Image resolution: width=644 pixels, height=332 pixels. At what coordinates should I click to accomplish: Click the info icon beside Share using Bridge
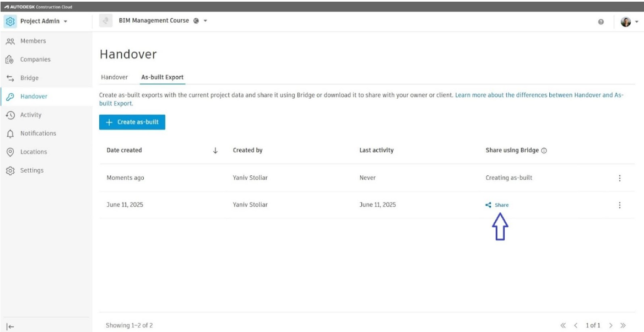(544, 151)
